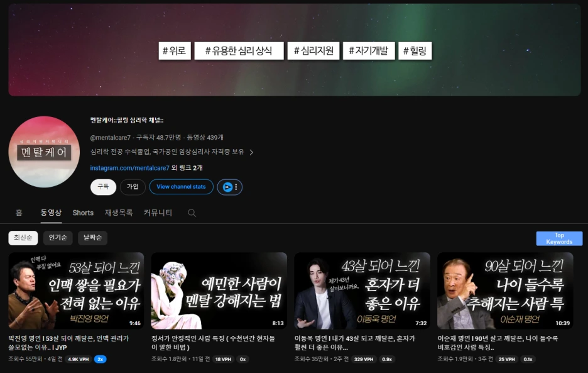Sort videos by 인기순

[x=58, y=238]
